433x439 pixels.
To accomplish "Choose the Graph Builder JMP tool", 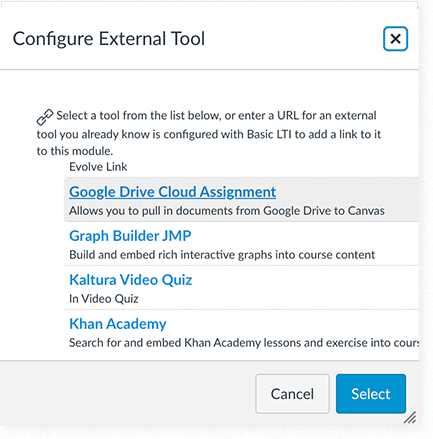I will coord(130,236).
